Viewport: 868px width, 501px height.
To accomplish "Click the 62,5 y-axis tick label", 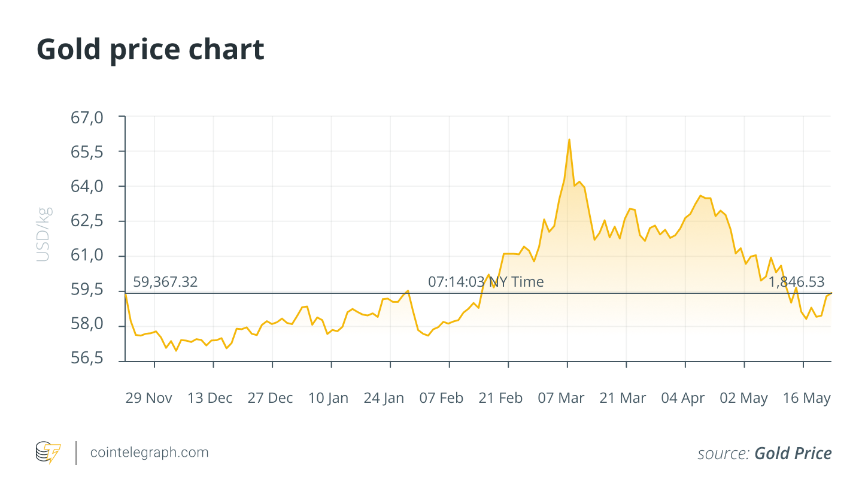I will (87, 221).
